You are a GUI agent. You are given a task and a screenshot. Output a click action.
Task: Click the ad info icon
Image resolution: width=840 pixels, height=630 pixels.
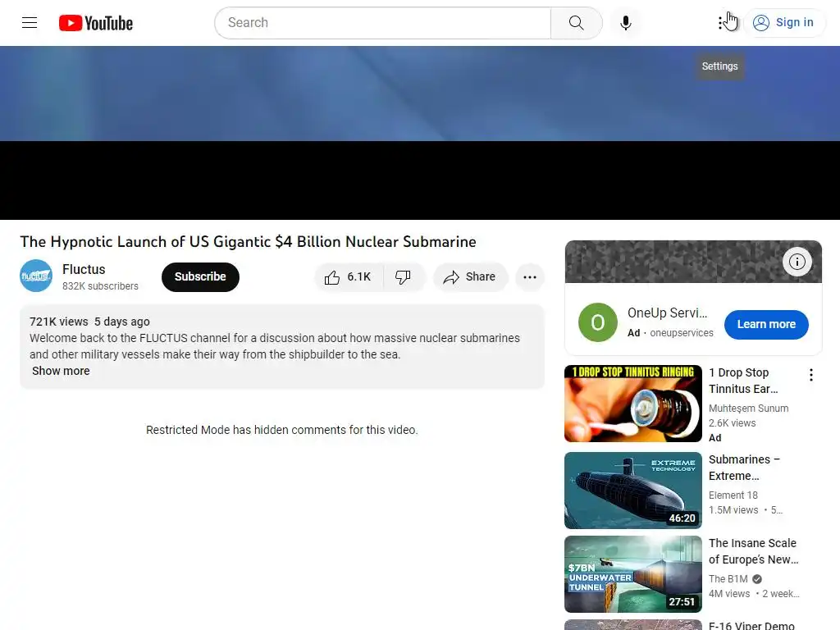pos(797,262)
